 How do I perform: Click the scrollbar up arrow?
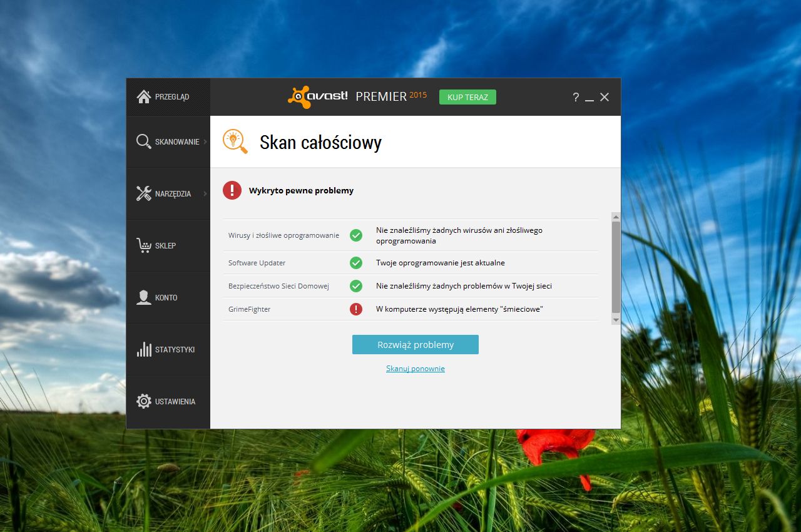click(x=616, y=217)
